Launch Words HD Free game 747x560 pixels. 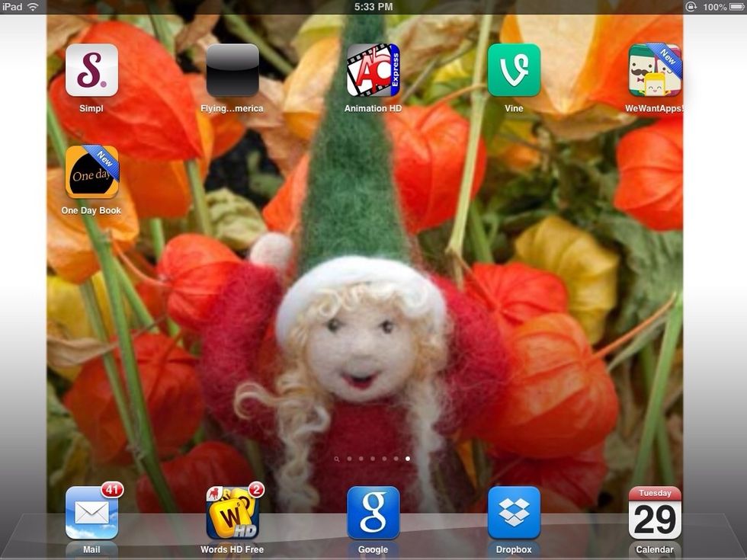(232, 513)
